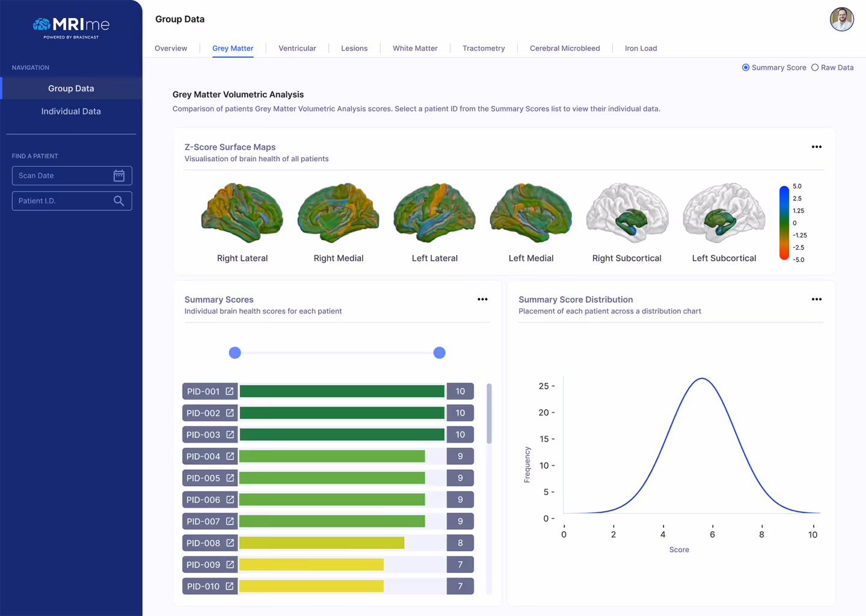Click the search magnifier in Patient I.D.
Screen dimensions: 866x616
coord(119,201)
